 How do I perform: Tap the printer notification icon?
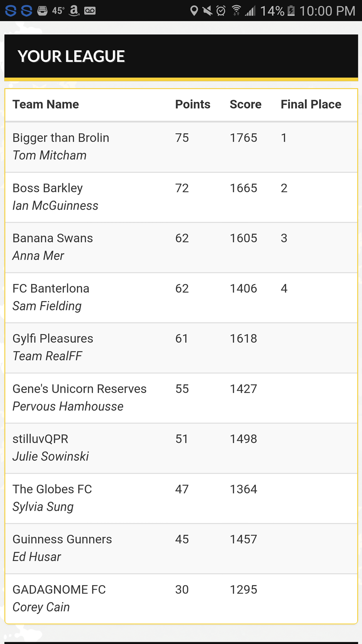click(42, 11)
